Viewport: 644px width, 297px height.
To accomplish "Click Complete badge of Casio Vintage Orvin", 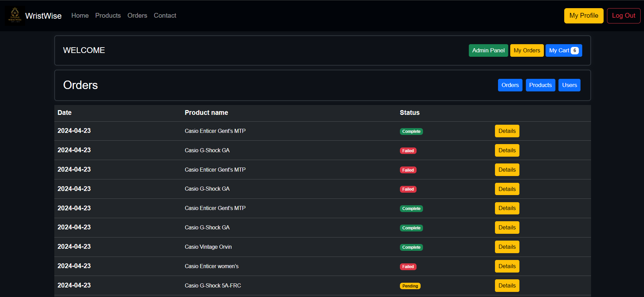I will coord(411,247).
